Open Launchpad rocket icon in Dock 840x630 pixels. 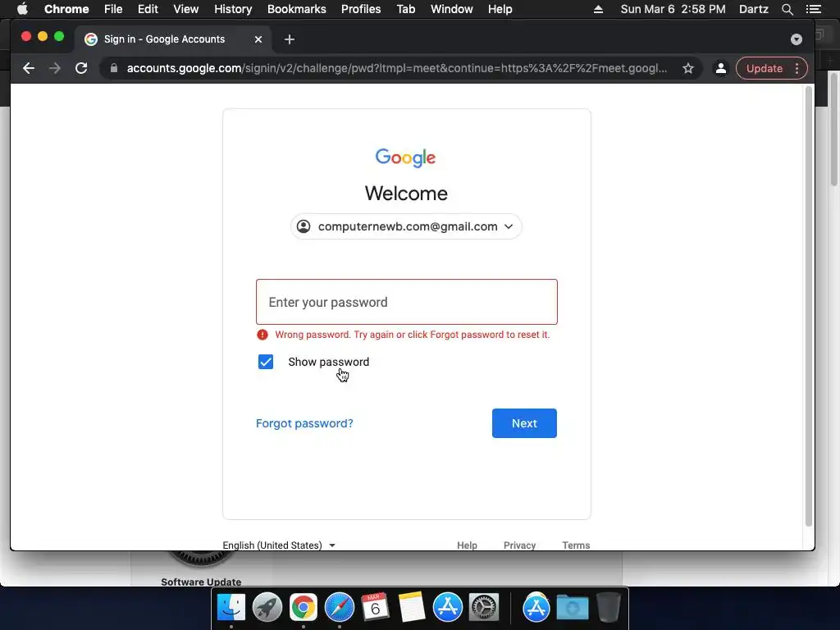click(267, 607)
